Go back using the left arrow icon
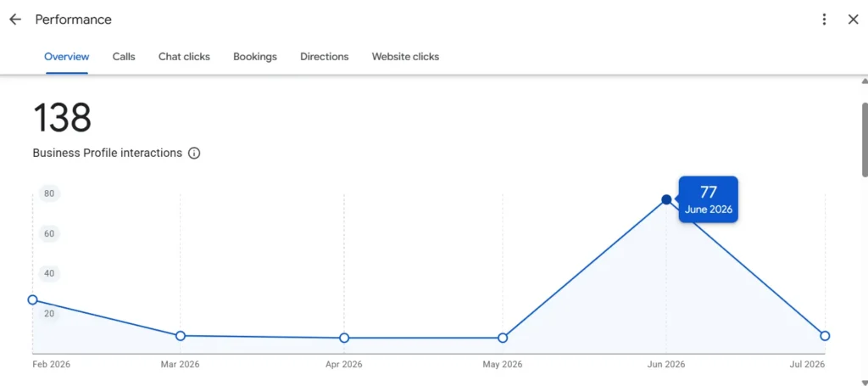Screen dimensions: 868x386 pos(15,20)
